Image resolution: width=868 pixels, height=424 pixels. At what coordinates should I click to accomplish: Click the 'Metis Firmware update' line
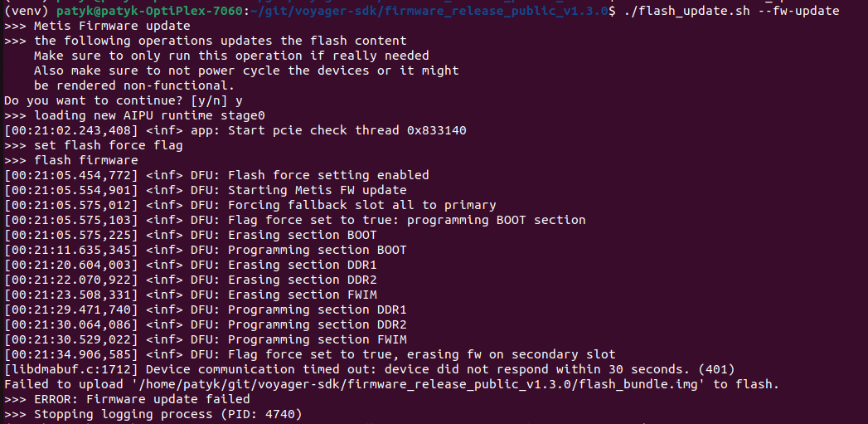[x=97, y=26]
